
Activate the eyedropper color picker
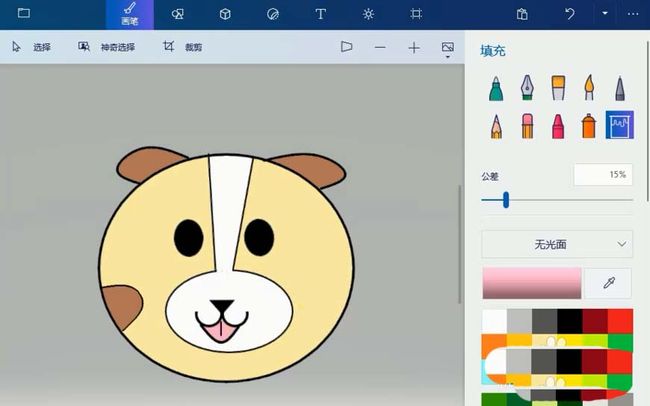pos(609,283)
